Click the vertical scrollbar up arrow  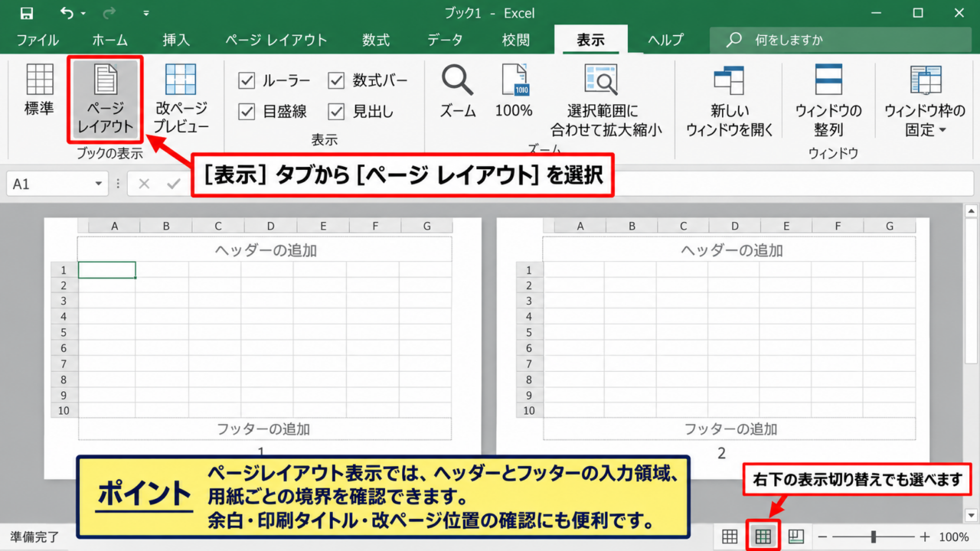pos(972,210)
